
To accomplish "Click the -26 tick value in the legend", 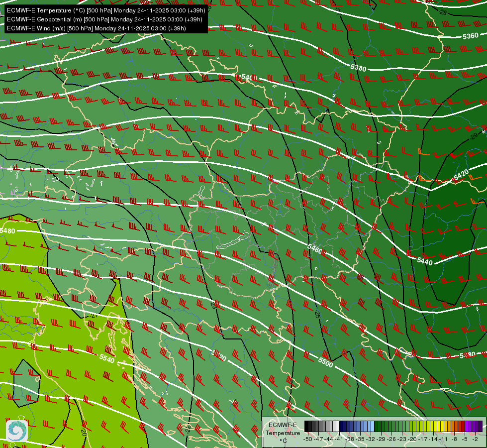I will (x=391, y=440).
